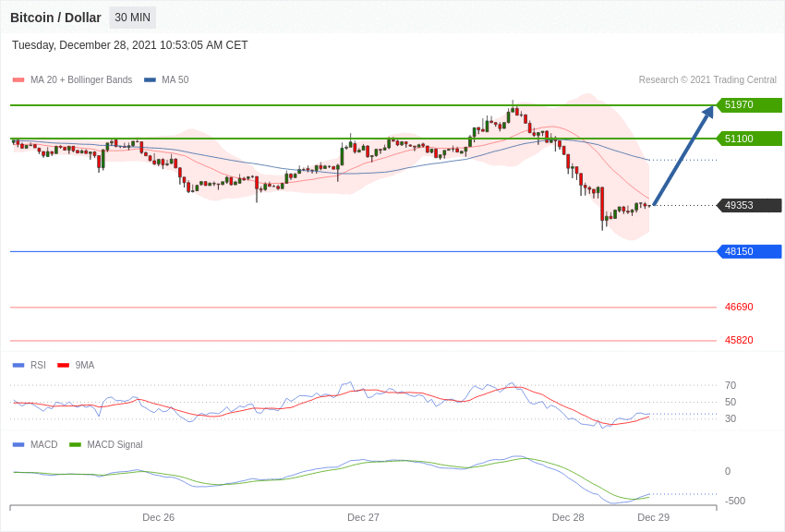Select the 51100 green resistance label

point(749,139)
